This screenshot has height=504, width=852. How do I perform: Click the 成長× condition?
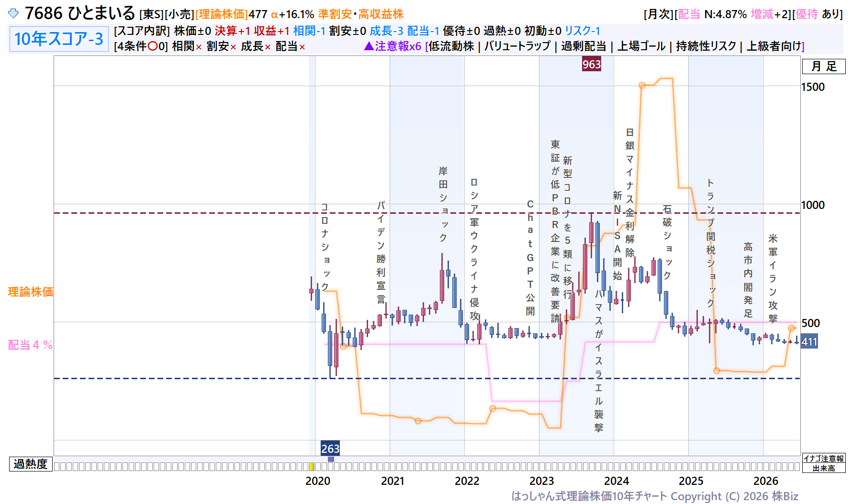pos(256,46)
